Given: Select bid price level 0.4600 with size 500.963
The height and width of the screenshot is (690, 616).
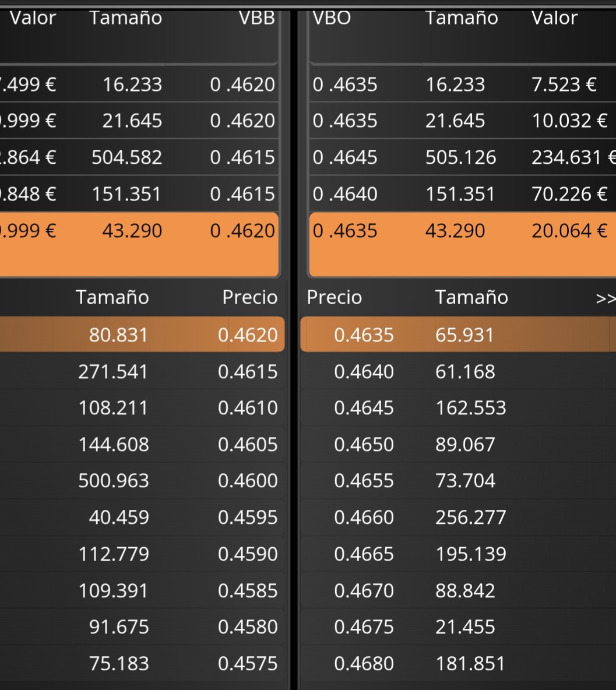Looking at the screenshot, I should 142,481.
